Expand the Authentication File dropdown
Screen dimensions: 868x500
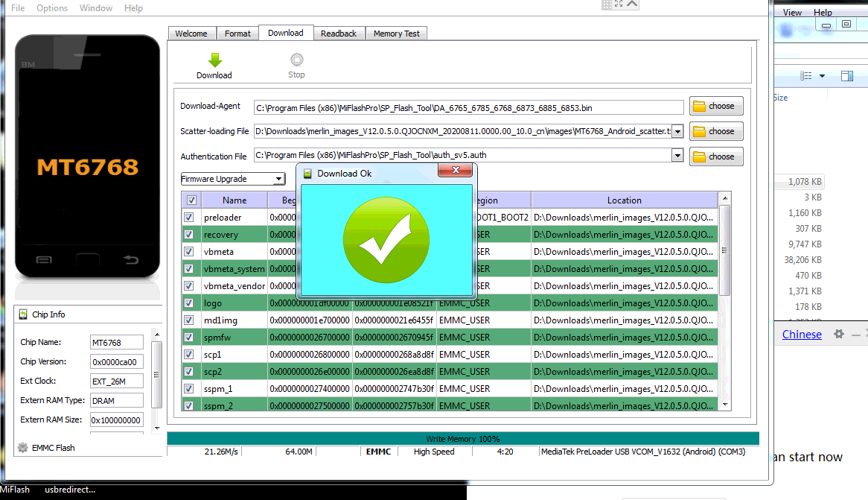point(677,156)
